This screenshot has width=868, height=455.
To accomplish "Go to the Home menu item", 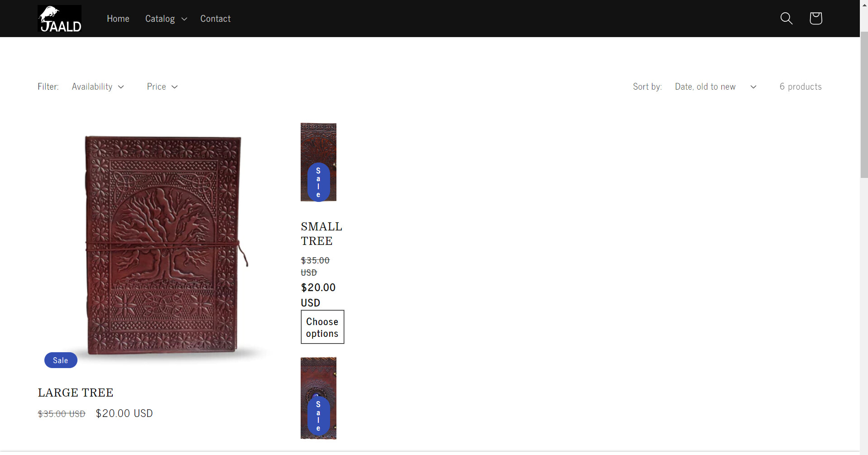I will tap(118, 19).
